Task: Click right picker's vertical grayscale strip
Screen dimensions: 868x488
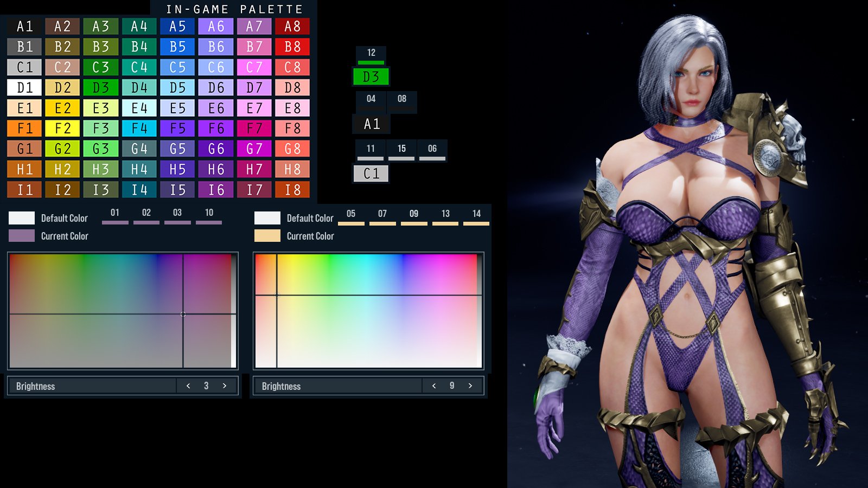Action: pos(479,311)
